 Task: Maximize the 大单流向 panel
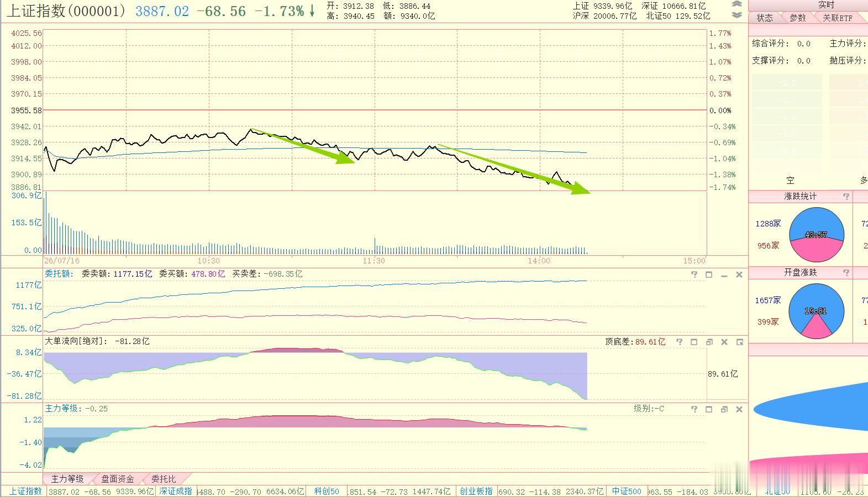[x=694, y=342]
